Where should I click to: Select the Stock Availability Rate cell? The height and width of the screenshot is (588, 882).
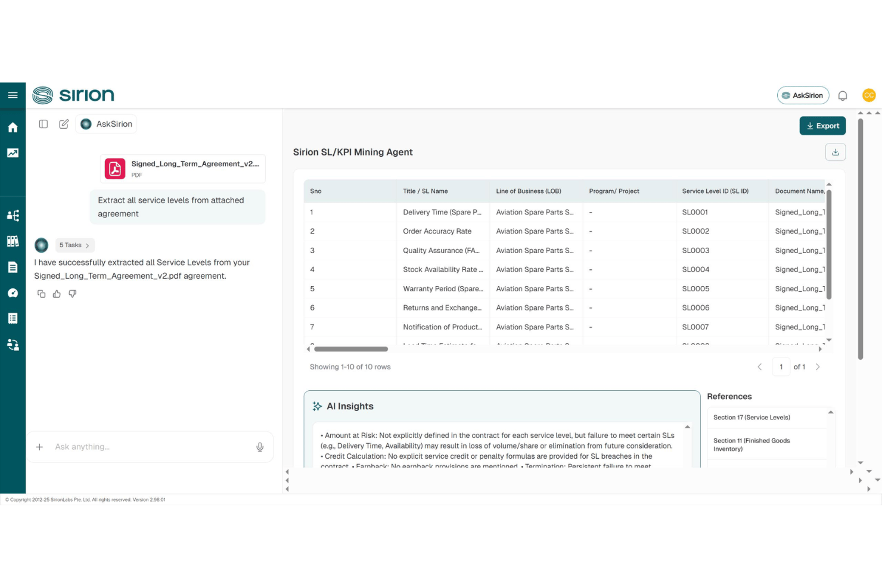point(443,269)
